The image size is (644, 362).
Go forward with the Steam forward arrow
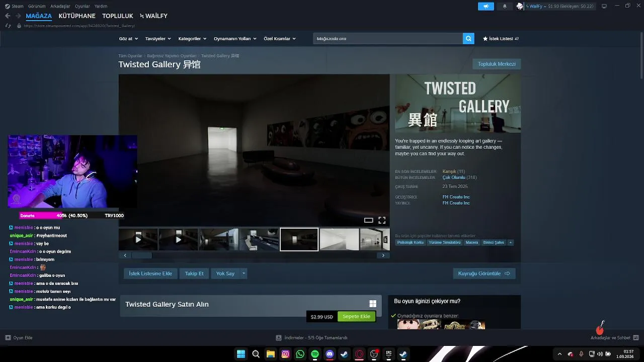click(x=18, y=16)
